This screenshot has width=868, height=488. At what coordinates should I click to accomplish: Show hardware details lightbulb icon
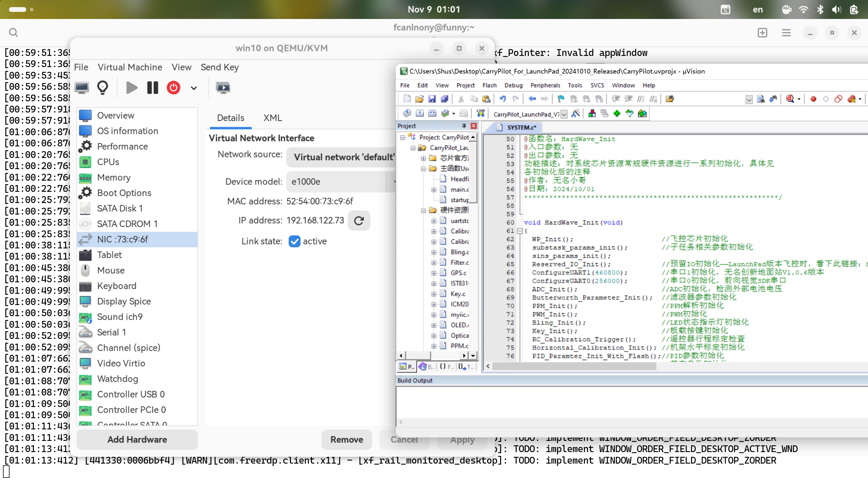102,88
